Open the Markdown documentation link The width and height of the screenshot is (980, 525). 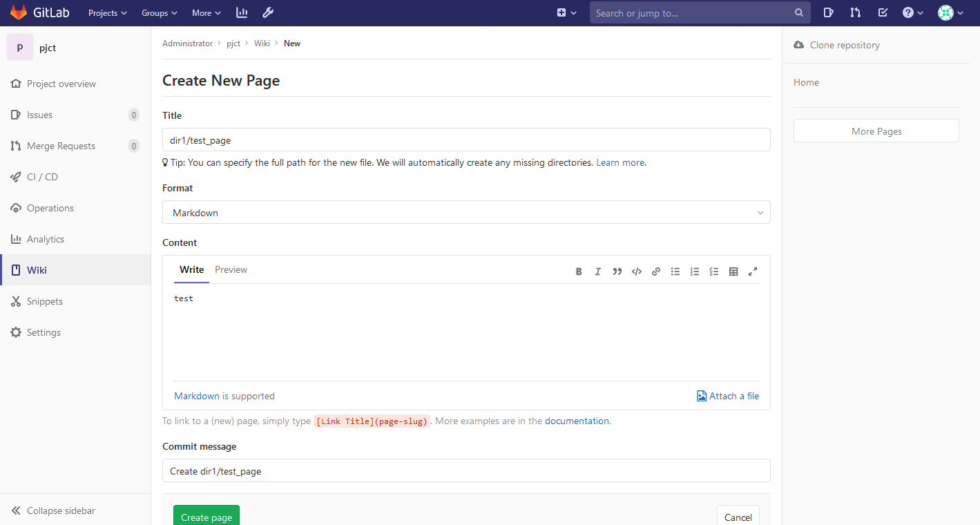[x=196, y=396]
